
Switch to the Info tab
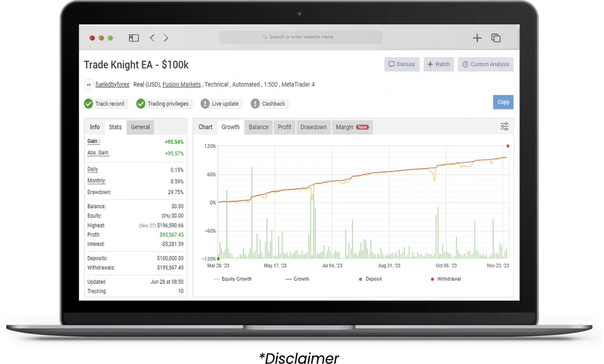95,127
